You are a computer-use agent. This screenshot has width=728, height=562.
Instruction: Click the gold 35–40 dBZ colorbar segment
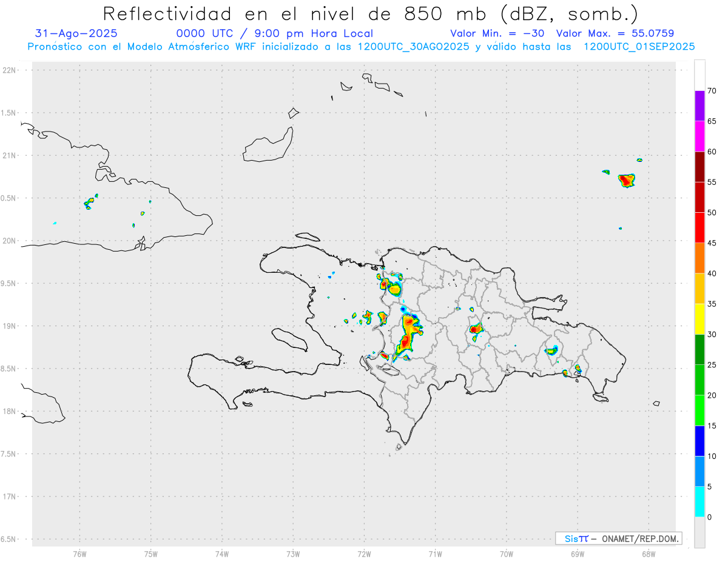pyautogui.click(x=699, y=289)
